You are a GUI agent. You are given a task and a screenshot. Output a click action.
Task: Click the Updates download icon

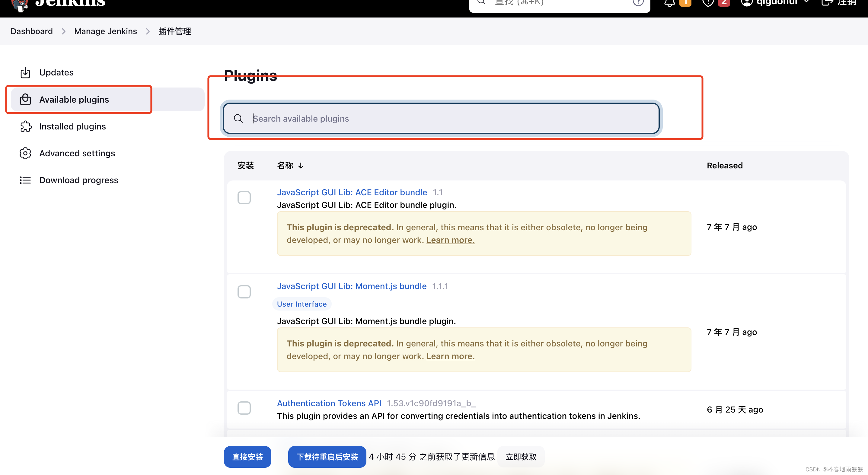(x=25, y=72)
